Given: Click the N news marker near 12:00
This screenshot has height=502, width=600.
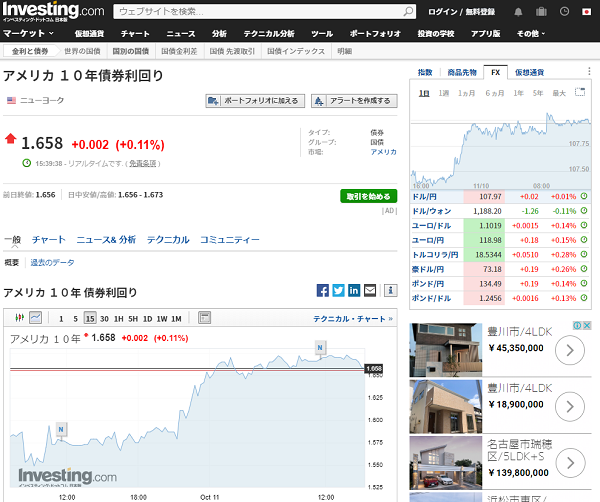Looking at the screenshot, I should (x=61, y=430).
